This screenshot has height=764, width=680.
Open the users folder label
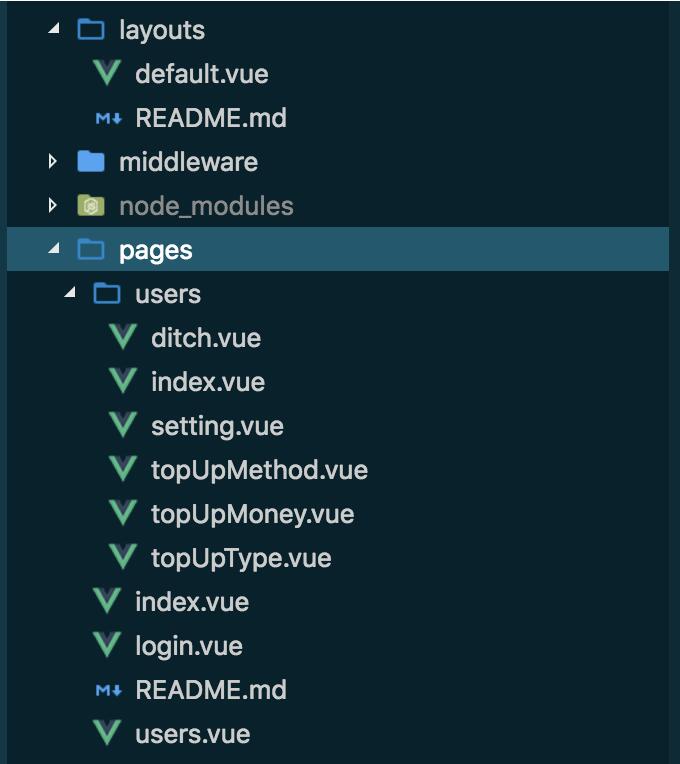point(168,294)
